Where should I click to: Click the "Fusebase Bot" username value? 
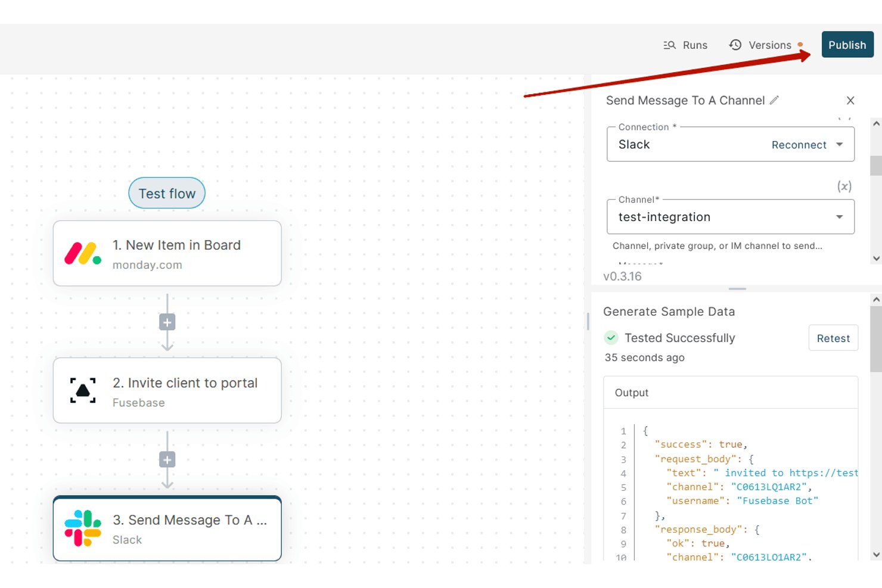pos(778,501)
